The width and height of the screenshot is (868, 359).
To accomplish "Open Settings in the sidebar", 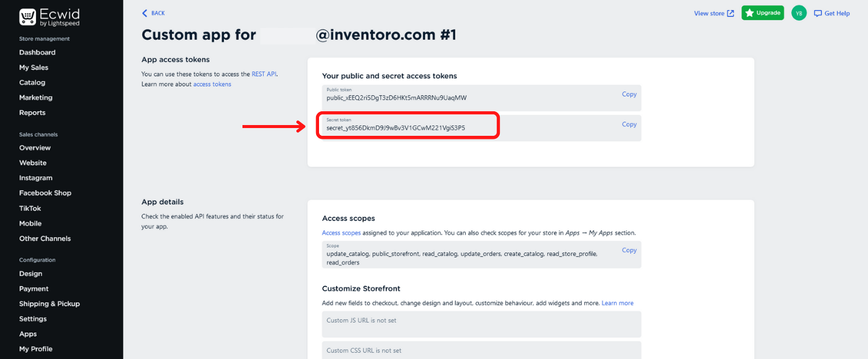I will (x=33, y=319).
